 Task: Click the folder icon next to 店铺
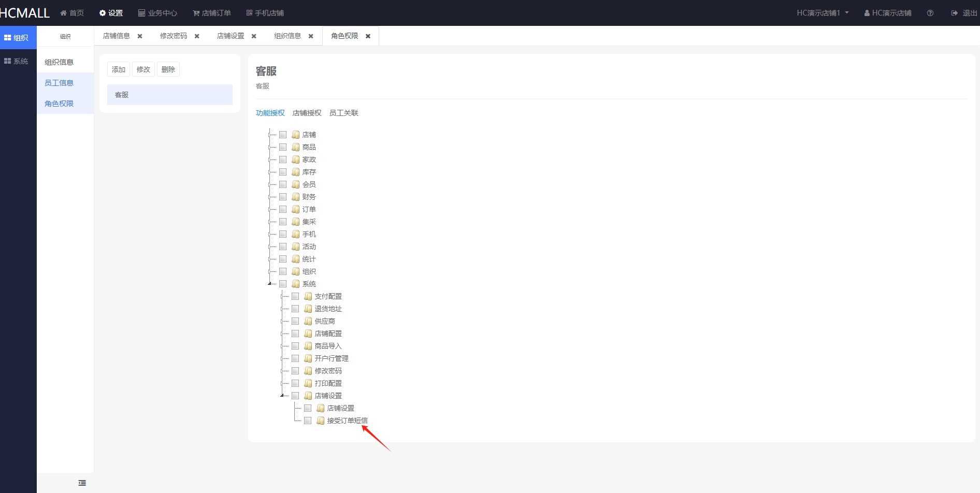click(x=296, y=135)
